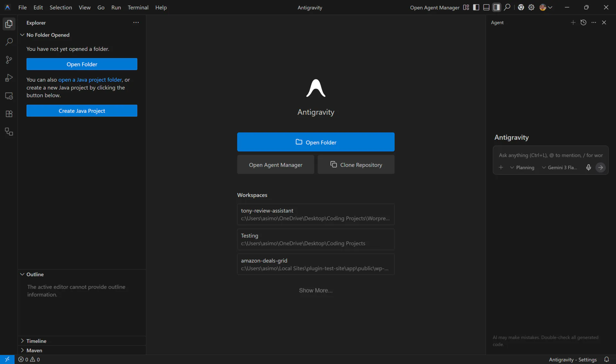Click the Clone Repository button

click(356, 165)
